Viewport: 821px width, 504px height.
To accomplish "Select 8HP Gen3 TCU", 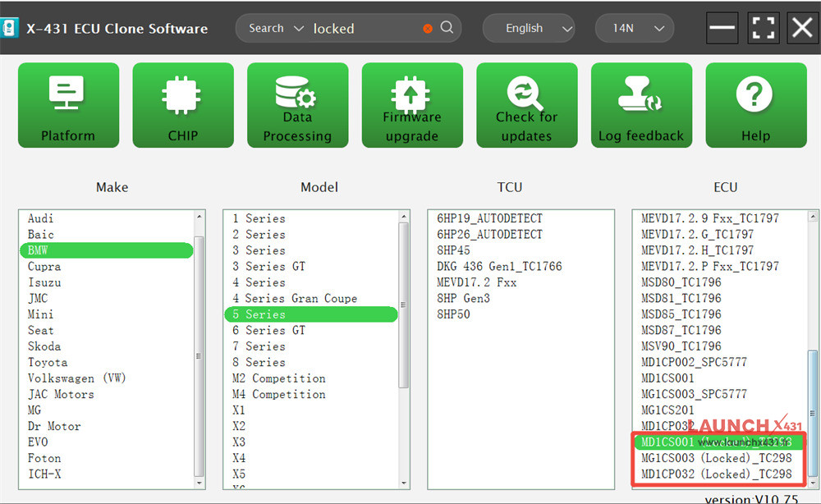I will click(463, 298).
